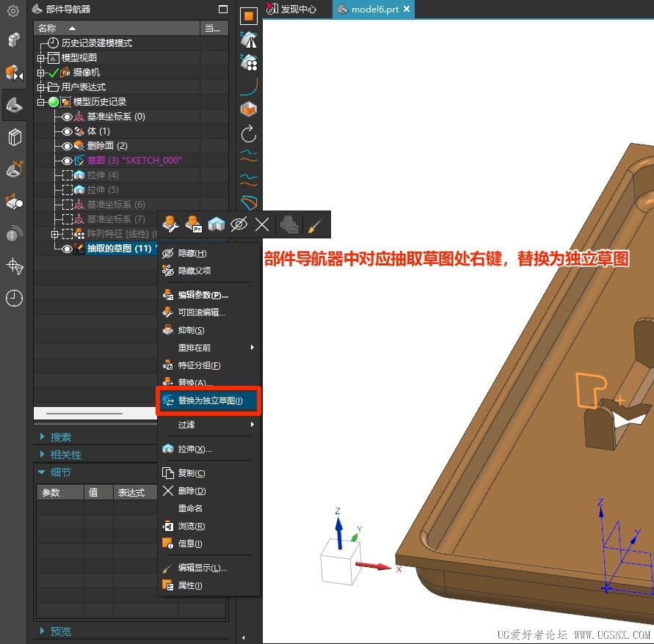The width and height of the screenshot is (654, 644).
Task: Click the delete X icon in popup toolbar
Action: coord(262,224)
